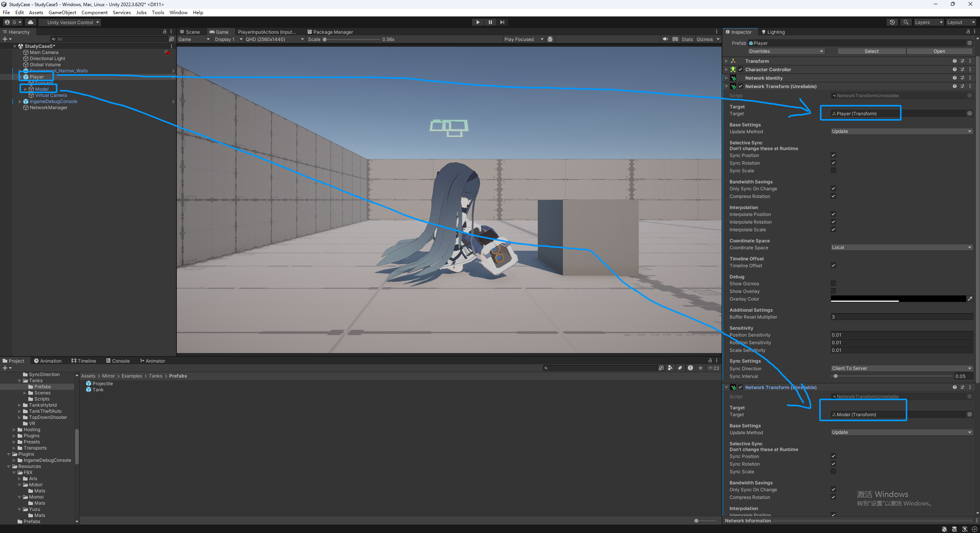
Task: Click the prefab Open button
Action: click(939, 51)
